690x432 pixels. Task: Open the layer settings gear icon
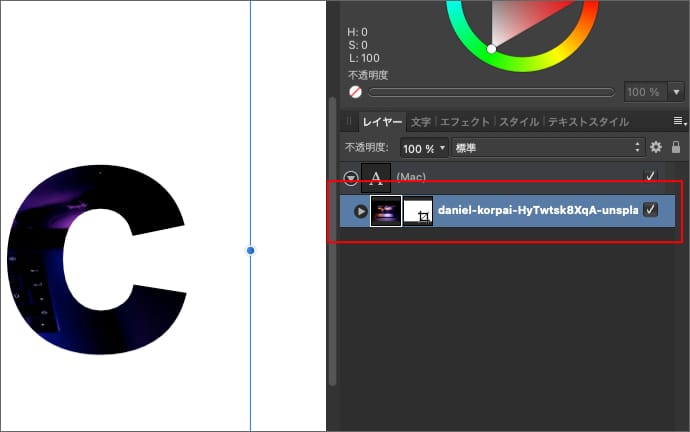pos(656,147)
